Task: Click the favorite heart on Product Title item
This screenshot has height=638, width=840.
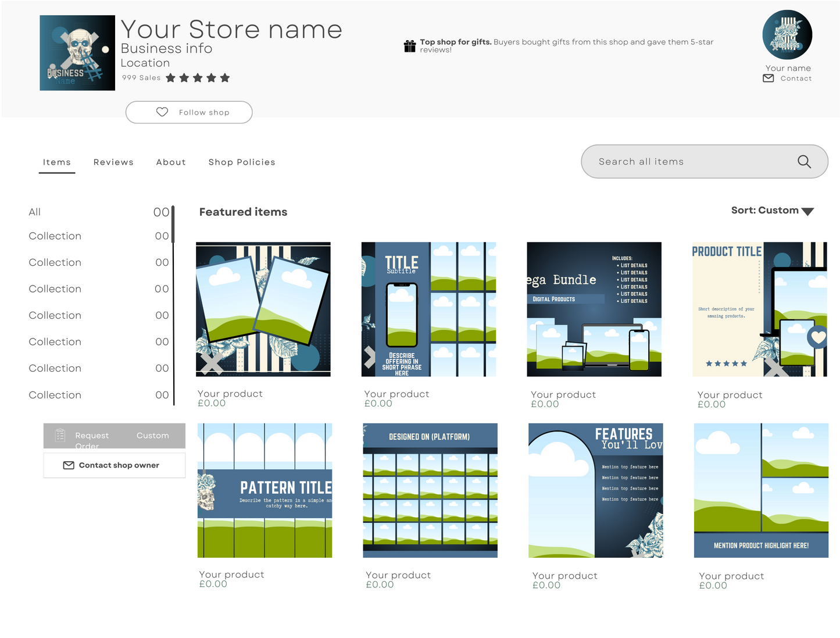Action: tap(818, 336)
